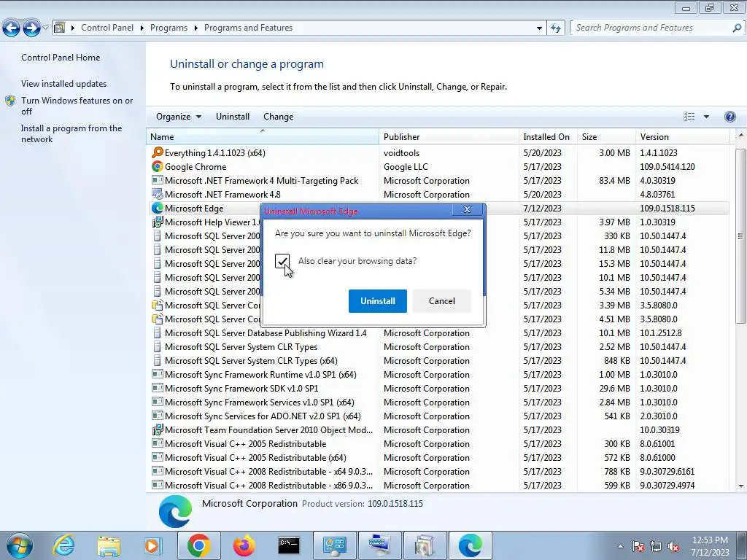Click the Forward navigation arrow
Screen dimensions: 747x560
31,28
